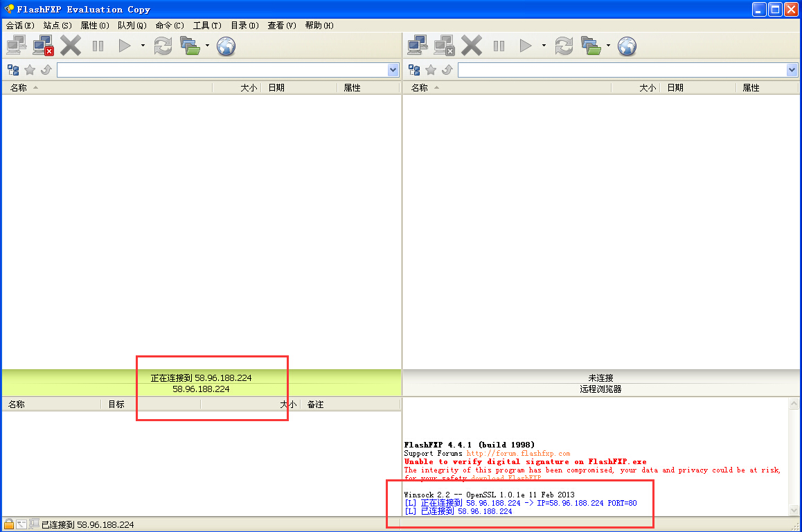Click the left pane pause icon
802x532 pixels.
(x=98, y=46)
